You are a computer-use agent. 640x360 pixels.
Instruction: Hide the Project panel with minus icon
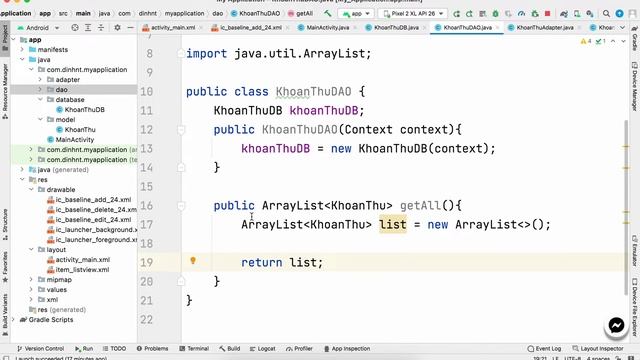130,28
